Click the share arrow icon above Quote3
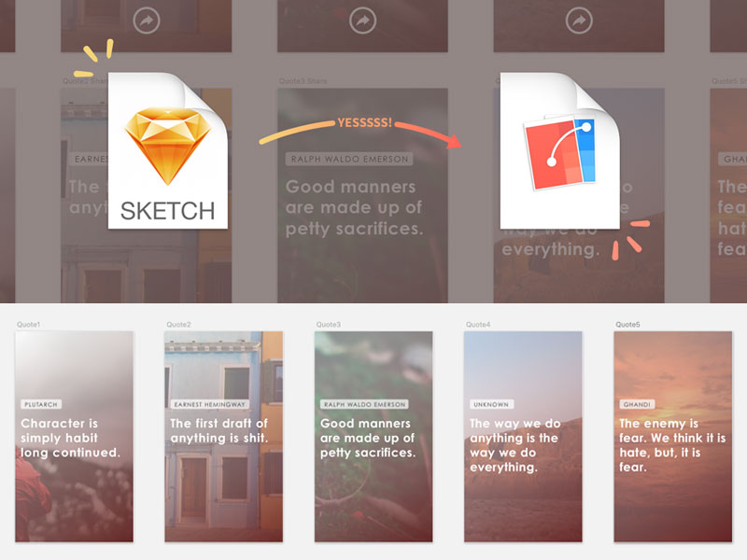This screenshot has width=747, height=560. coord(362,21)
